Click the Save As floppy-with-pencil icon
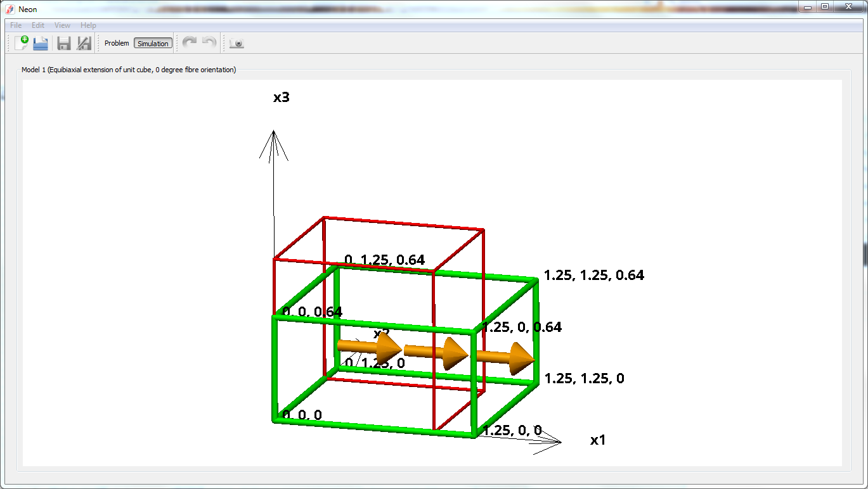 tap(84, 43)
